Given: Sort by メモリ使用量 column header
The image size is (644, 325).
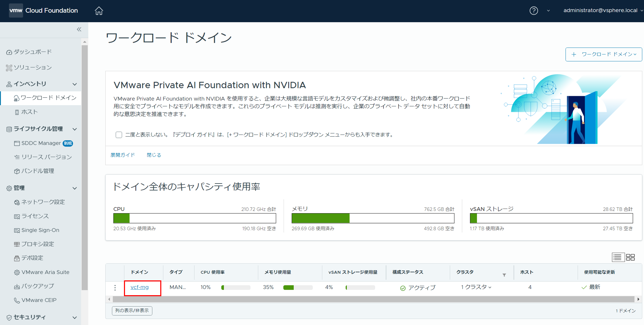Looking at the screenshot, I should 278,272.
